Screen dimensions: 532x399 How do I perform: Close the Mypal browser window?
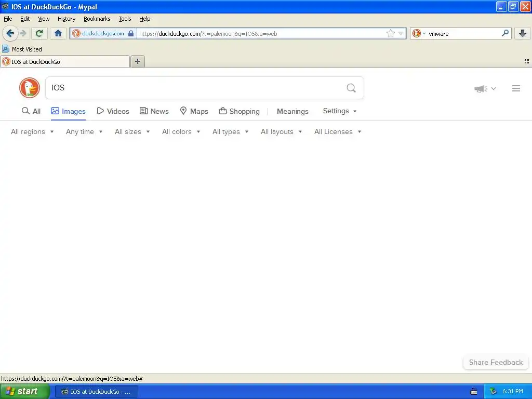coord(525,6)
